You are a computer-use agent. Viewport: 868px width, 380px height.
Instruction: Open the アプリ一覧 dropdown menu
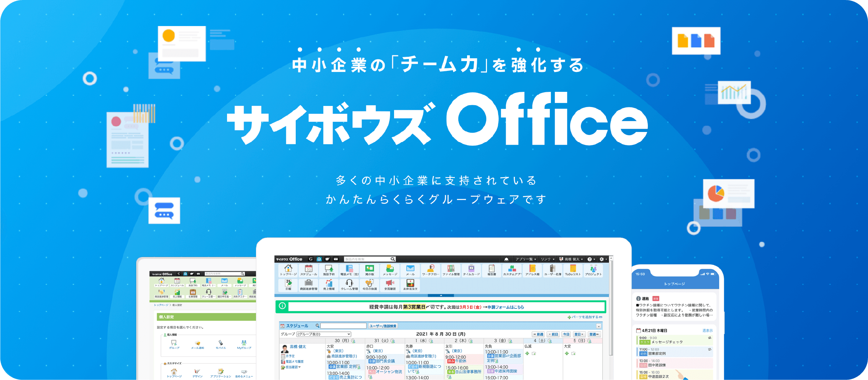[x=526, y=259]
